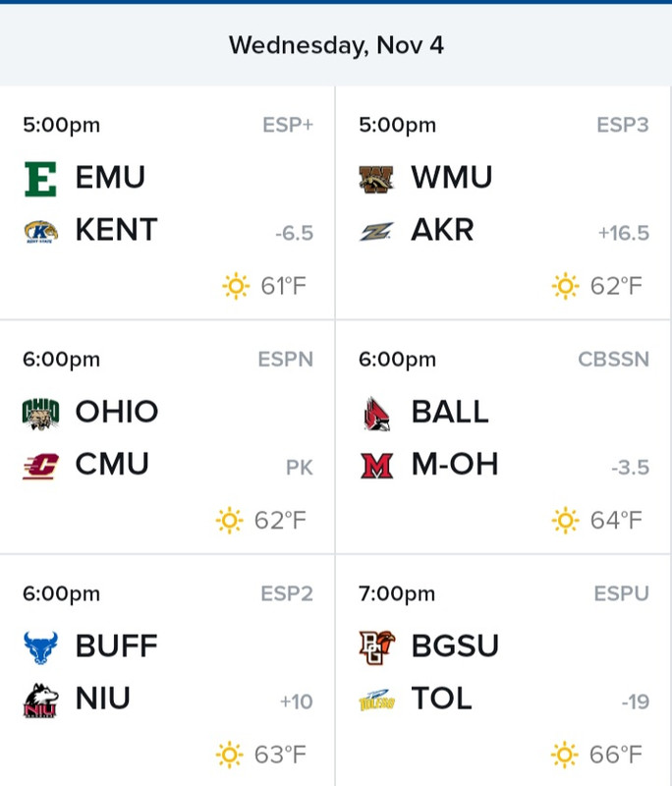Open the Ohio Bobcats team logo
672x786 pixels.
point(40,414)
